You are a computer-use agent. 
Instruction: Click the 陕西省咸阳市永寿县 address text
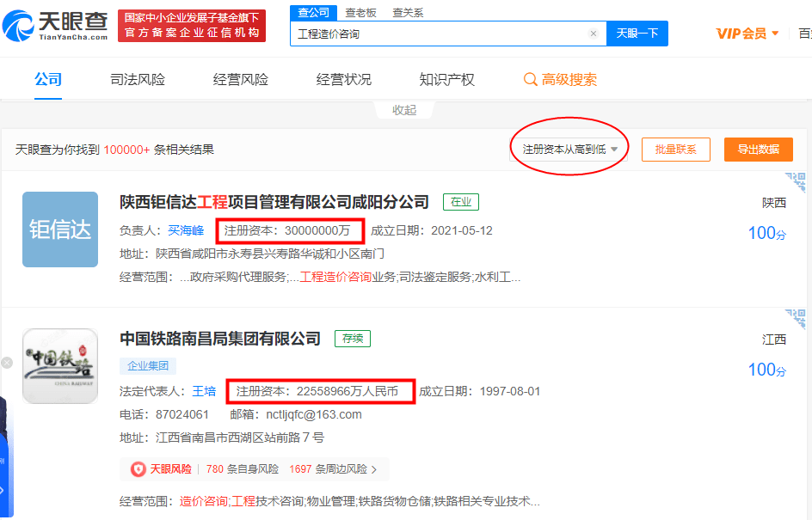(270, 254)
